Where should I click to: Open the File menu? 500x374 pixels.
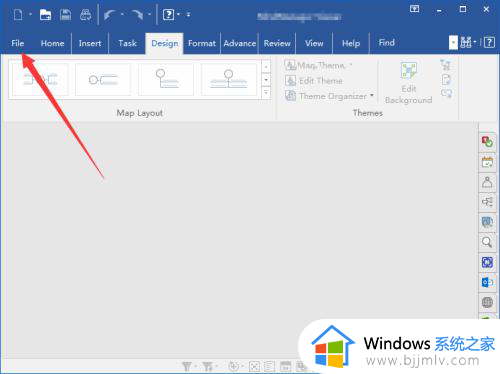[x=18, y=43]
